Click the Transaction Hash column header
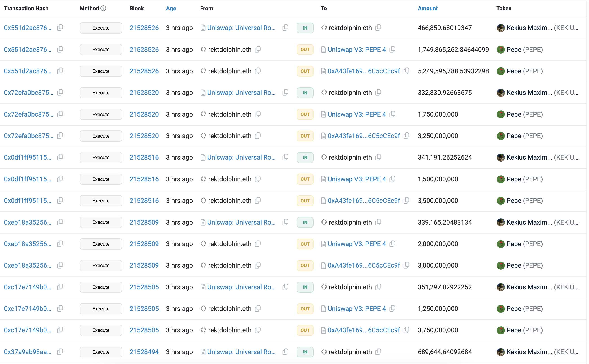The height and width of the screenshot is (364, 589). (26, 9)
